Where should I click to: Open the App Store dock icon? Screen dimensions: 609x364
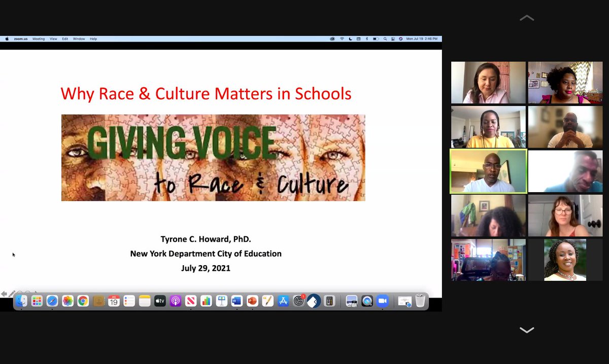283,301
